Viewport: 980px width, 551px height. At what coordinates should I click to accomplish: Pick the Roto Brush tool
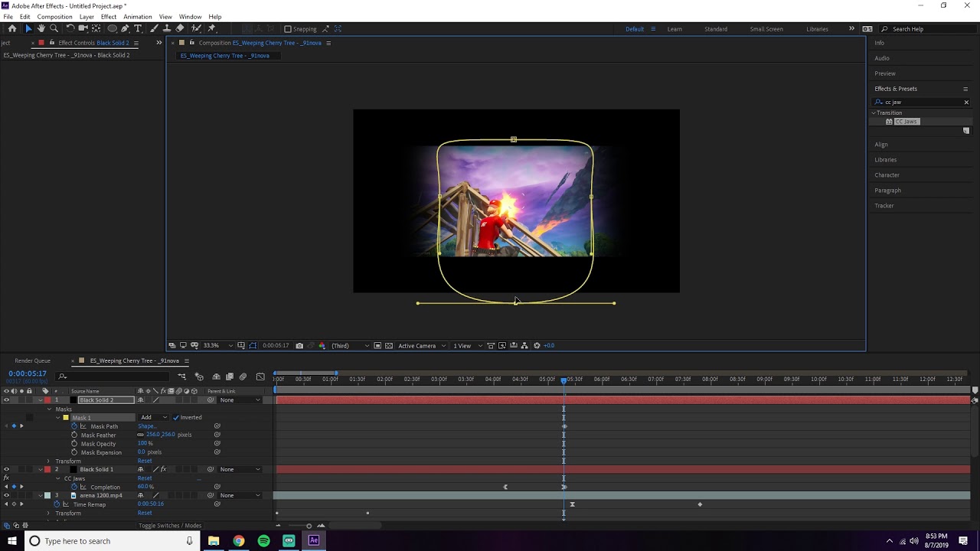[x=196, y=29]
